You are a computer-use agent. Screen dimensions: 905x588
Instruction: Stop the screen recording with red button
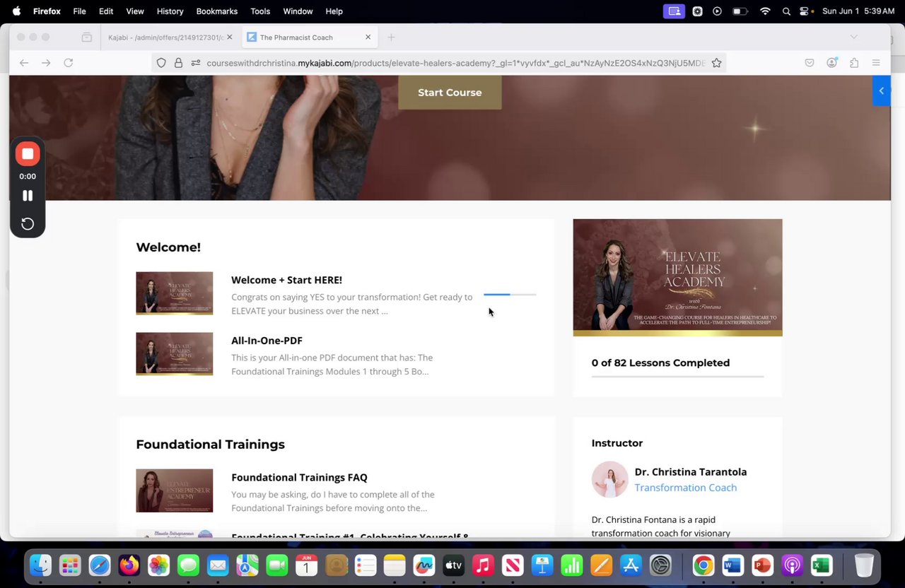pos(28,153)
